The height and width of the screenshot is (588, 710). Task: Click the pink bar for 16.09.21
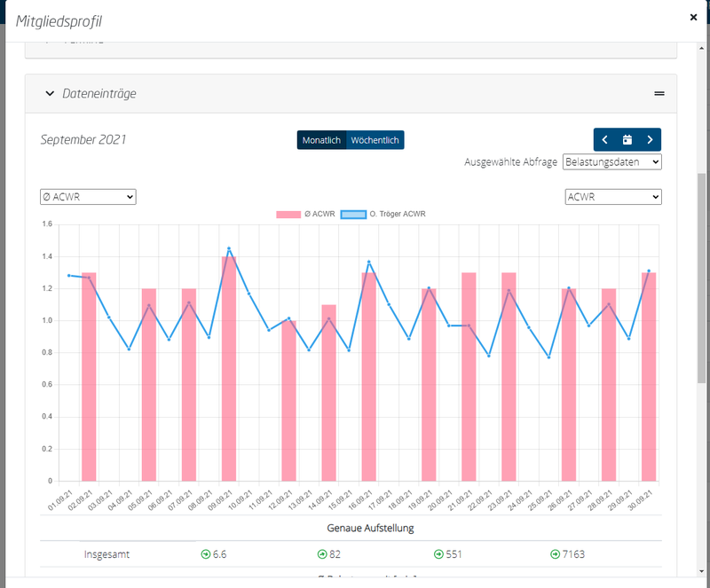pyautogui.click(x=368, y=377)
